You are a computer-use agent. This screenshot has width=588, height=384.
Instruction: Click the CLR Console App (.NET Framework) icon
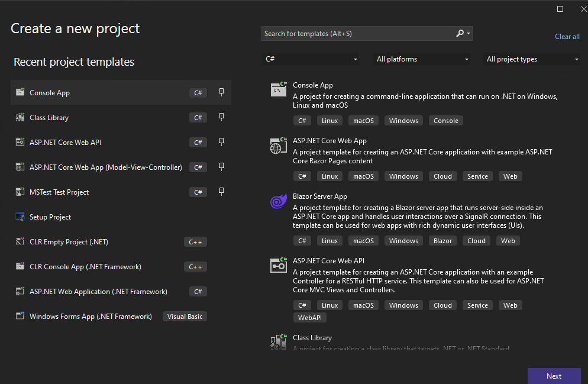coord(20,266)
